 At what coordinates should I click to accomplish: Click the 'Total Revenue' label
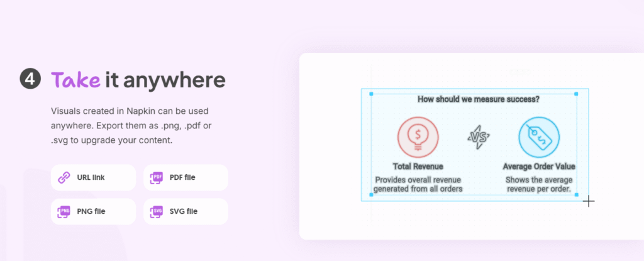[418, 167]
